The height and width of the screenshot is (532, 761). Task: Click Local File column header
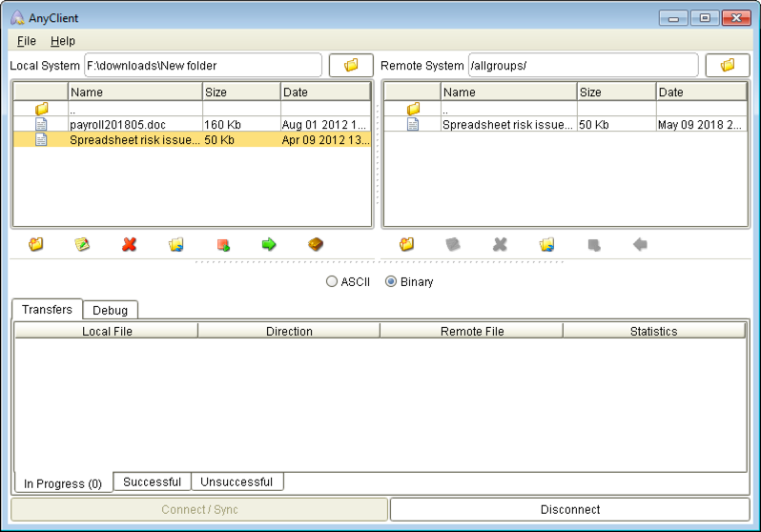(107, 331)
